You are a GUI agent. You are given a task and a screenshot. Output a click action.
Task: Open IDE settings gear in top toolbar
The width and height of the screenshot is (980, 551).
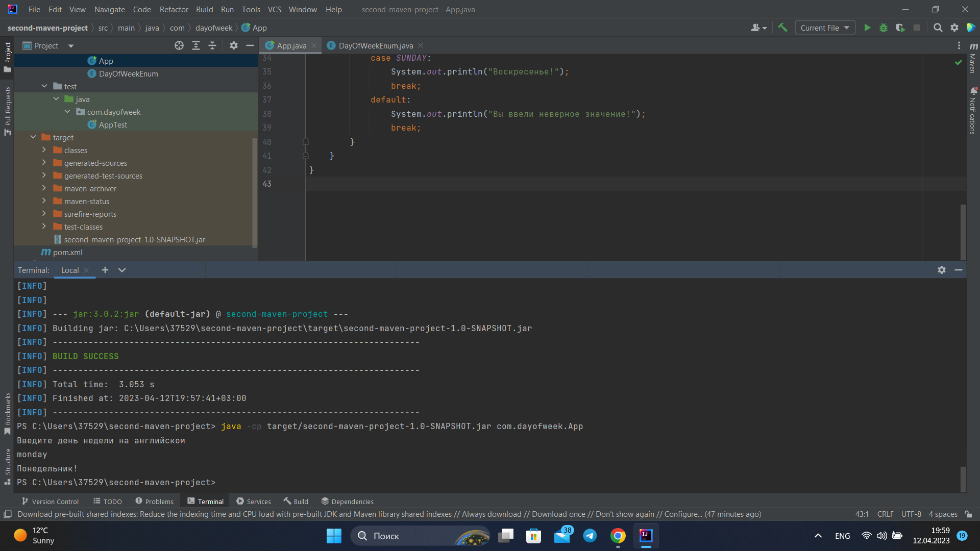click(954, 28)
